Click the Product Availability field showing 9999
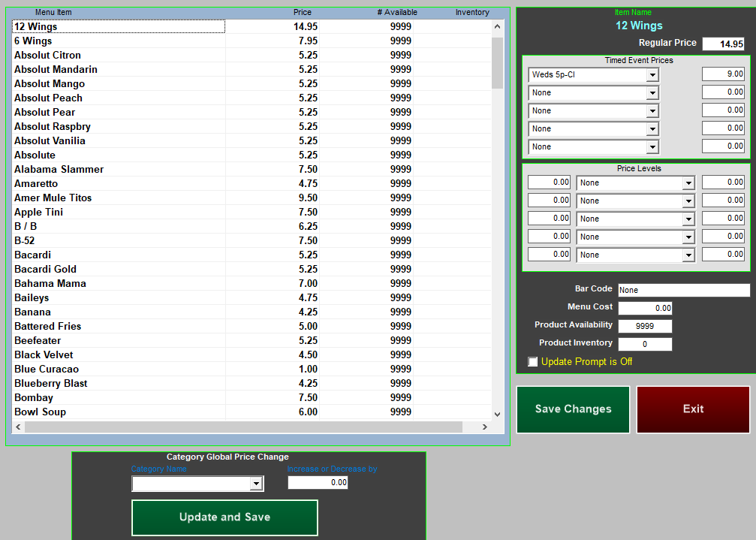756x540 pixels. tap(645, 326)
